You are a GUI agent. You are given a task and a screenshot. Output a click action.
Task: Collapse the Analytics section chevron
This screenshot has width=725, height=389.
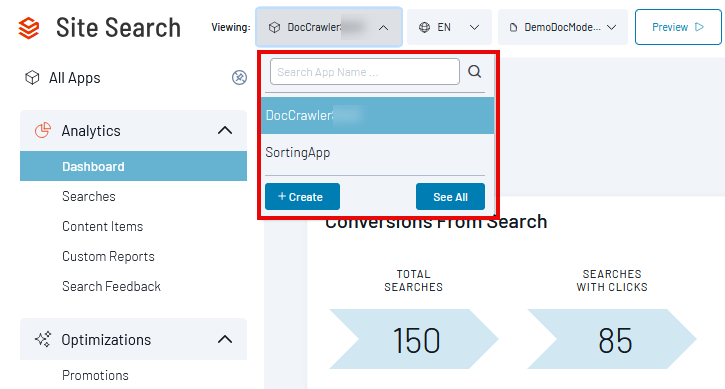[x=225, y=130]
